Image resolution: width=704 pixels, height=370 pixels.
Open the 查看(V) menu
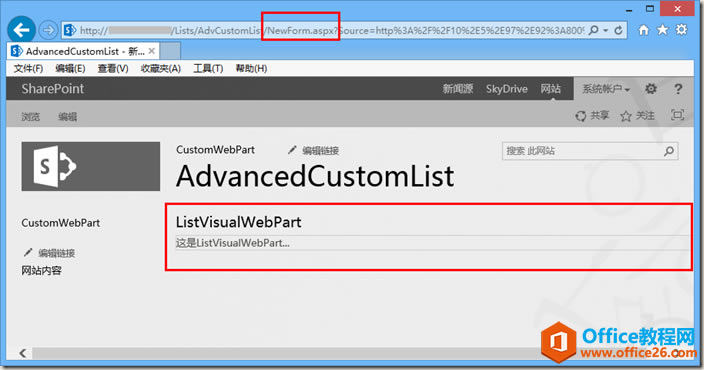click(x=113, y=68)
